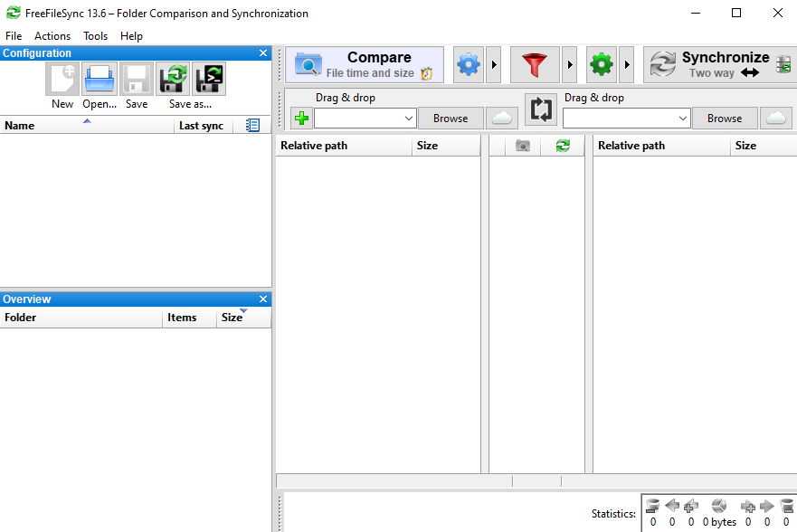Open the red funnel filter settings
797x532 pixels.
[535, 64]
